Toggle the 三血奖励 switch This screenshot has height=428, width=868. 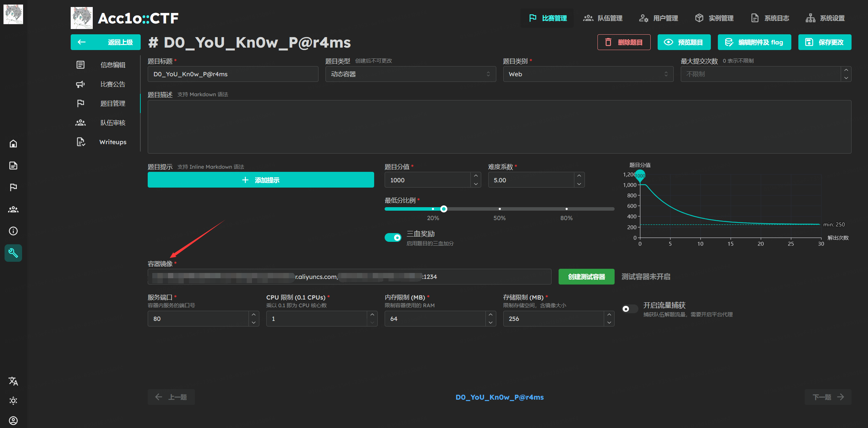pos(393,238)
